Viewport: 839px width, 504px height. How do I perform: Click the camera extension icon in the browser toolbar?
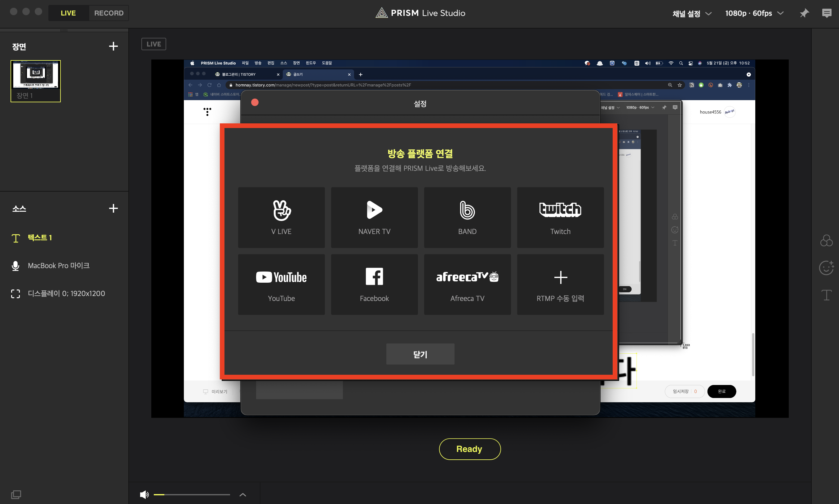(720, 85)
